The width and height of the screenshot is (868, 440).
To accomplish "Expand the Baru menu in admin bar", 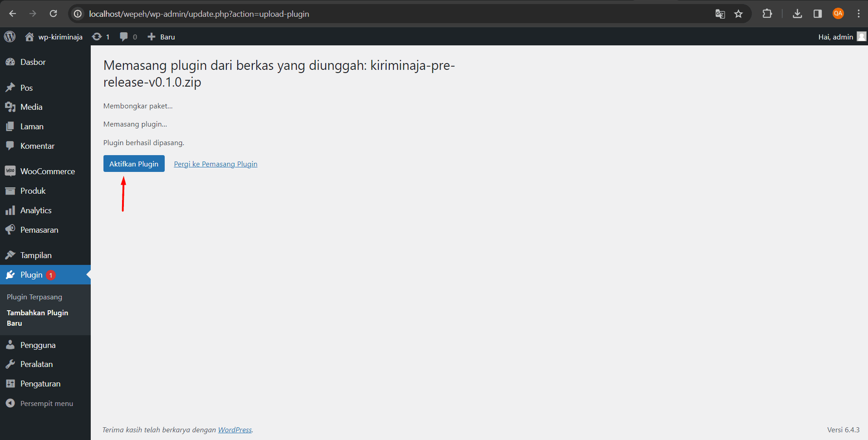I will pyautogui.click(x=161, y=36).
